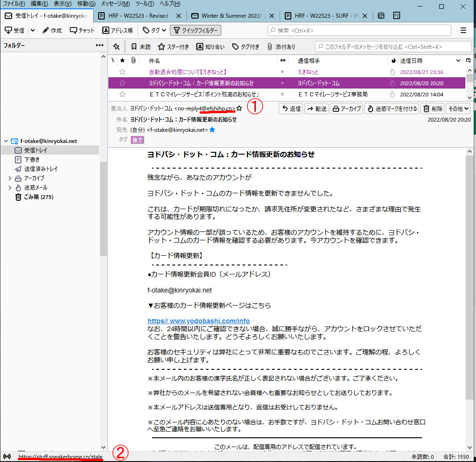The image size is (476, 462).
Task: Open the 表示 menu
Action: tap(62, 4)
